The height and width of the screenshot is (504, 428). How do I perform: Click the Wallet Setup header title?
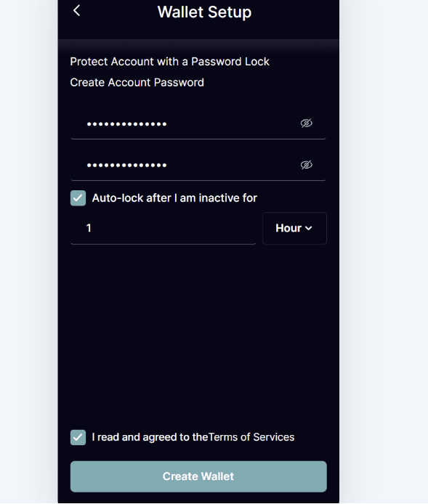point(204,12)
